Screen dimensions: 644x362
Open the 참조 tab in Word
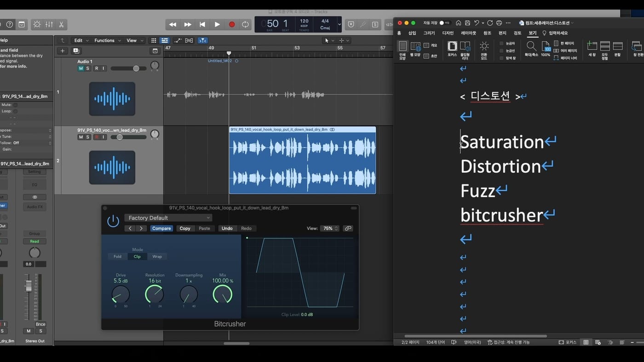coord(487,33)
